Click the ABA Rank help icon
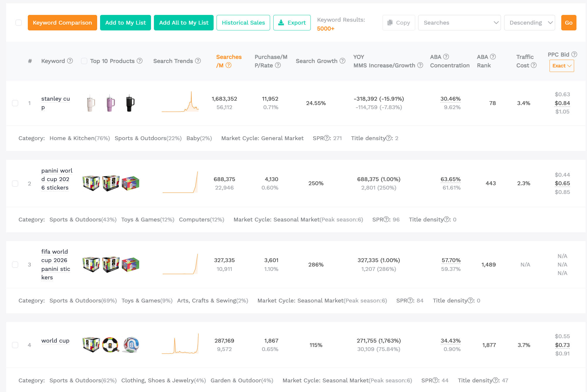 (493, 57)
